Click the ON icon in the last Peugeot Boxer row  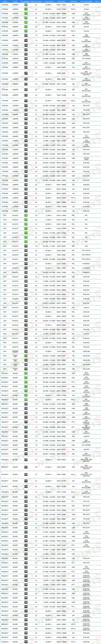(26, 642)
